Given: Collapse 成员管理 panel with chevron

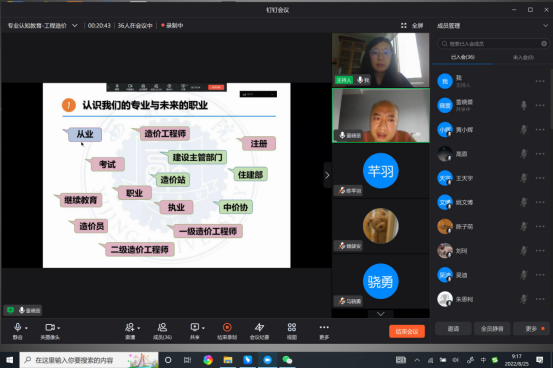Looking at the screenshot, I should 545,26.
